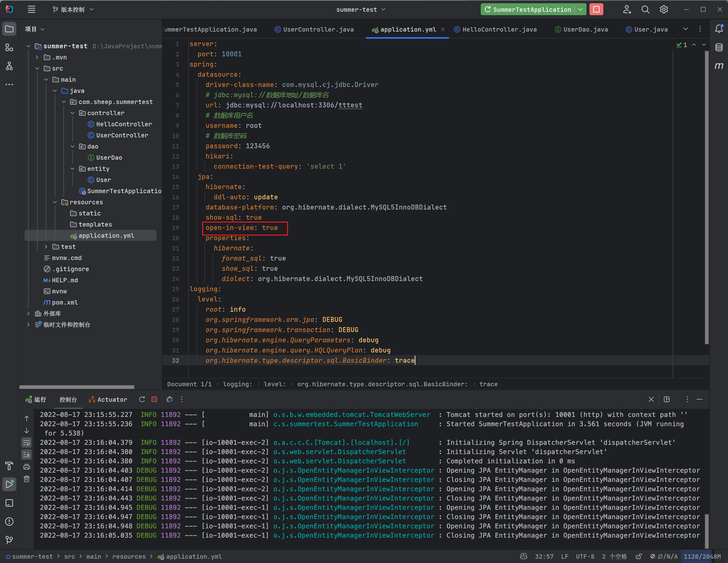This screenshot has width=728, height=563.
Task: Open the Git tool window
Action: [x=9, y=540]
